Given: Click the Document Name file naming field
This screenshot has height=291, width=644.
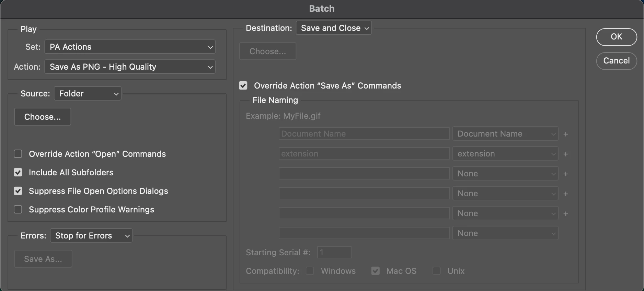Looking at the screenshot, I should pos(364,134).
